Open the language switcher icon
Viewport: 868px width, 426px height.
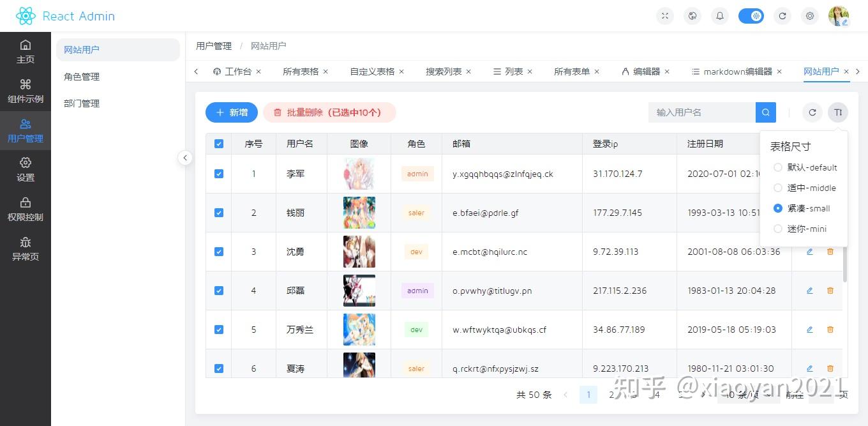pos(692,15)
